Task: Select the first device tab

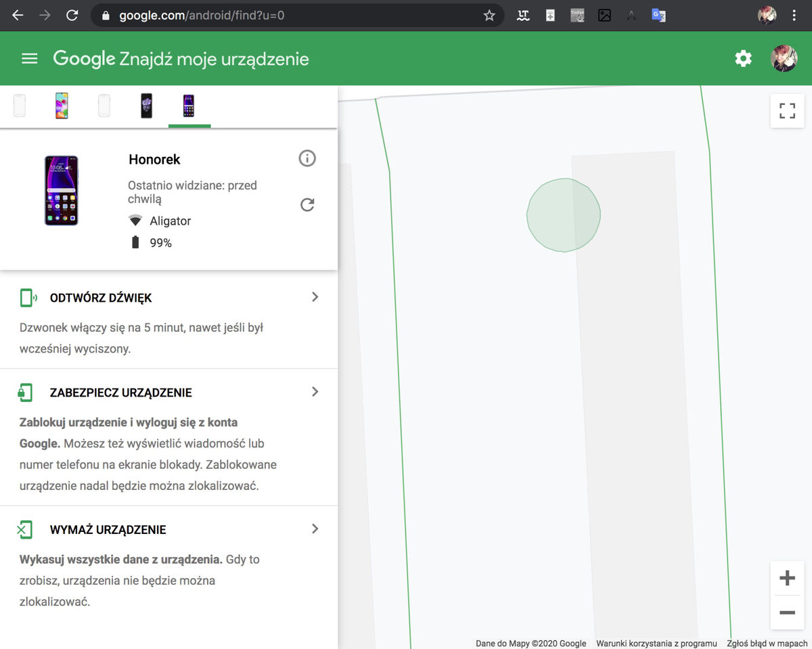Action: point(19,106)
